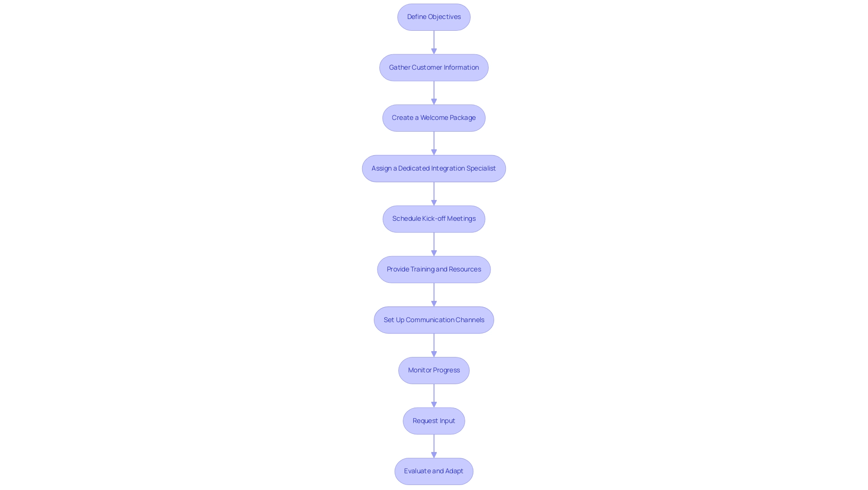868x490 pixels.
Task: Click the Schedule Kick-off Meetings node
Action: (x=434, y=219)
